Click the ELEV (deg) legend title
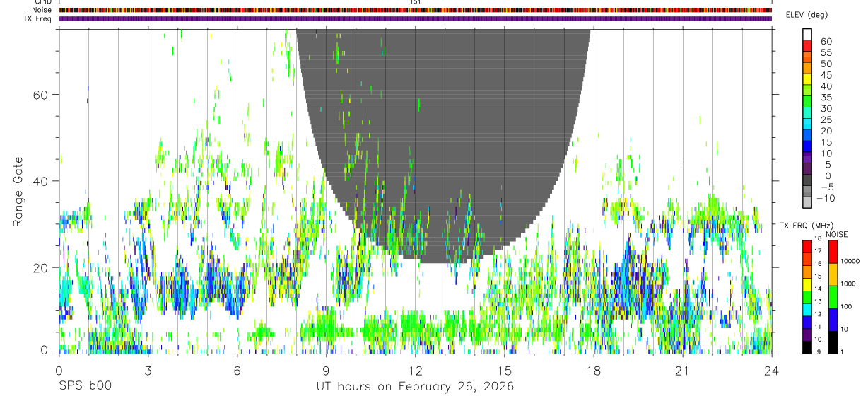 (x=807, y=15)
